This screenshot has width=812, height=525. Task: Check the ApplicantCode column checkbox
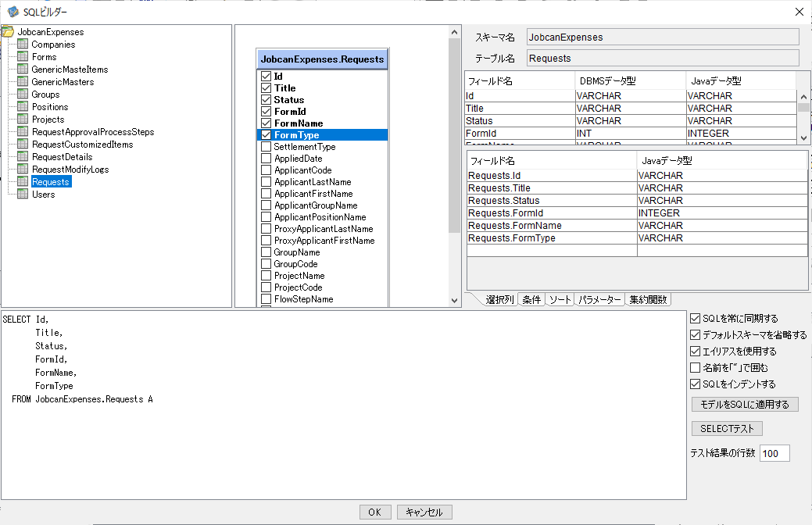click(x=266, y=170)
